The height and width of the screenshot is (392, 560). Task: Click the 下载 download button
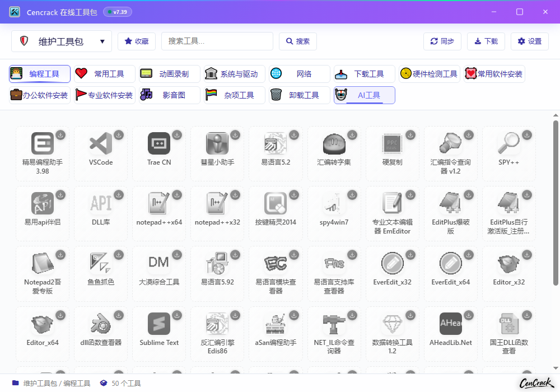[x=486, y=41]
